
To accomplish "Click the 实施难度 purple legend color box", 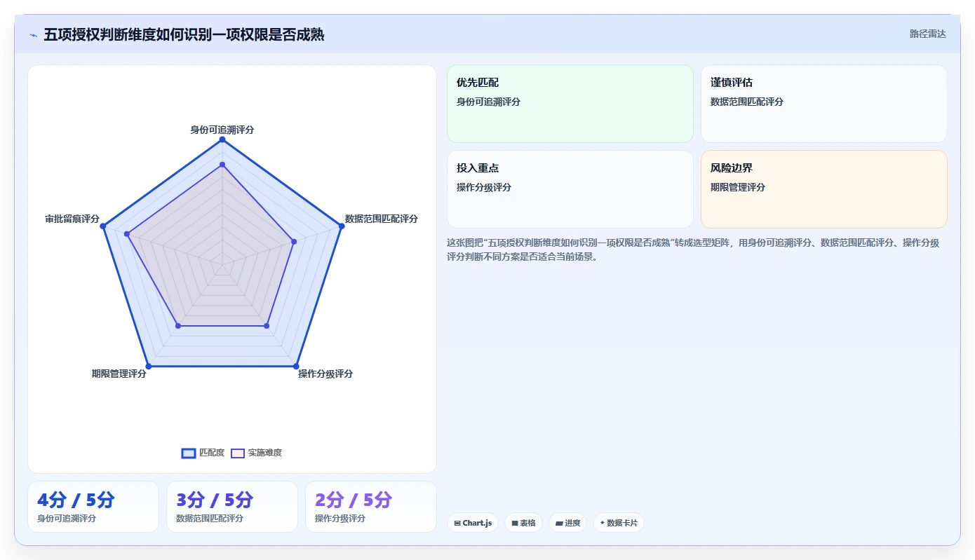I will coord(238,453).
